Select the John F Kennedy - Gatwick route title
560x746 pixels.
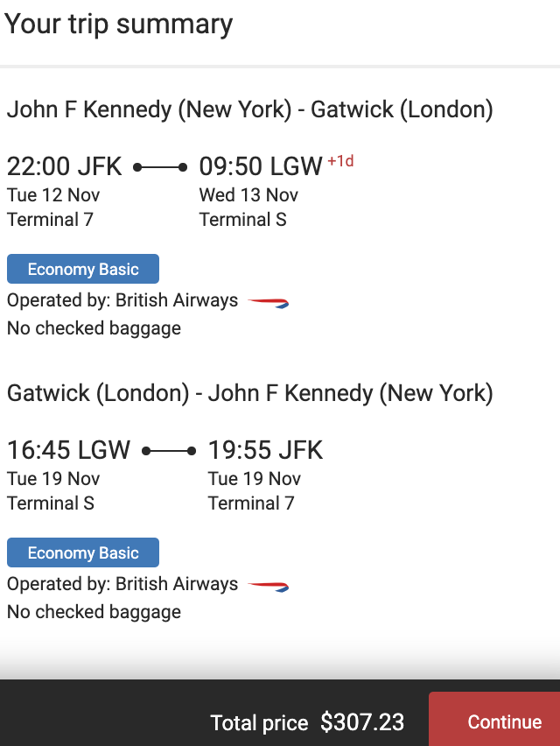(249, 110)
